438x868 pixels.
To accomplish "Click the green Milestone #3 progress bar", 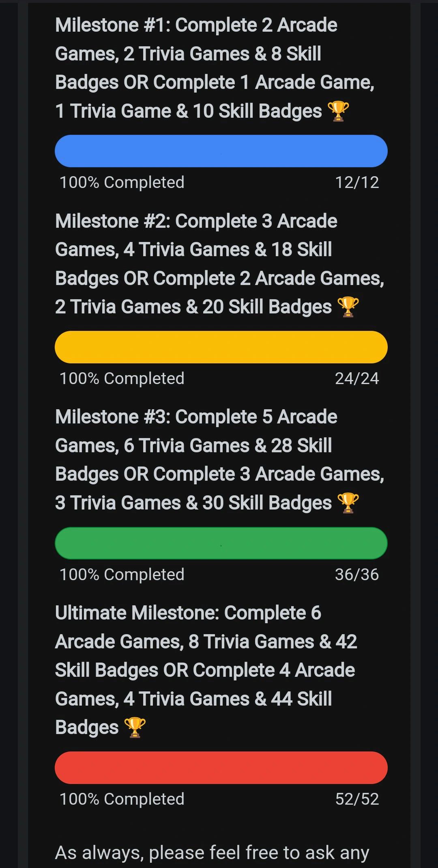I will click(221, 543).
